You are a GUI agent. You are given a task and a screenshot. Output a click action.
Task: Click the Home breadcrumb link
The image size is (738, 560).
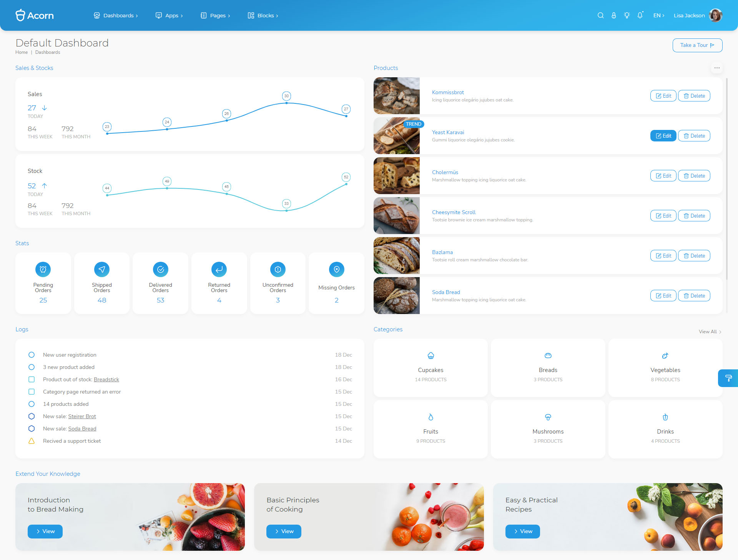click(22, 52)
